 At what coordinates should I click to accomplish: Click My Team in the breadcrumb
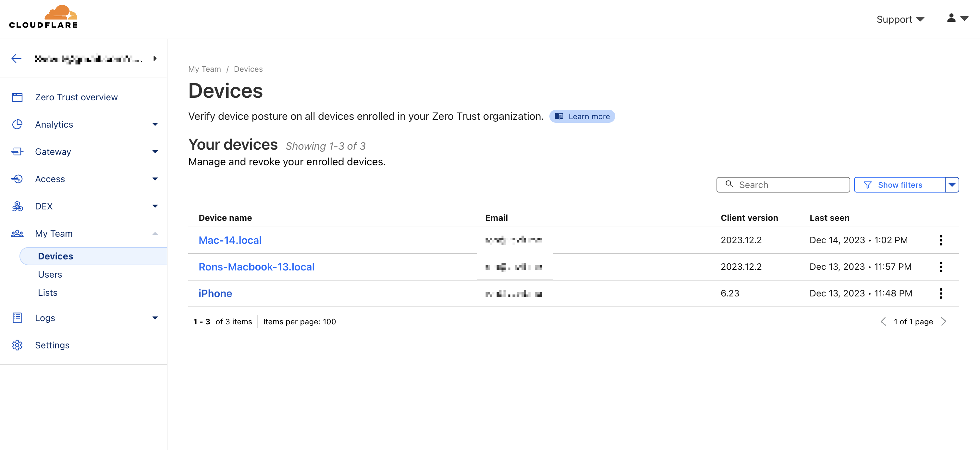[204, 69]
